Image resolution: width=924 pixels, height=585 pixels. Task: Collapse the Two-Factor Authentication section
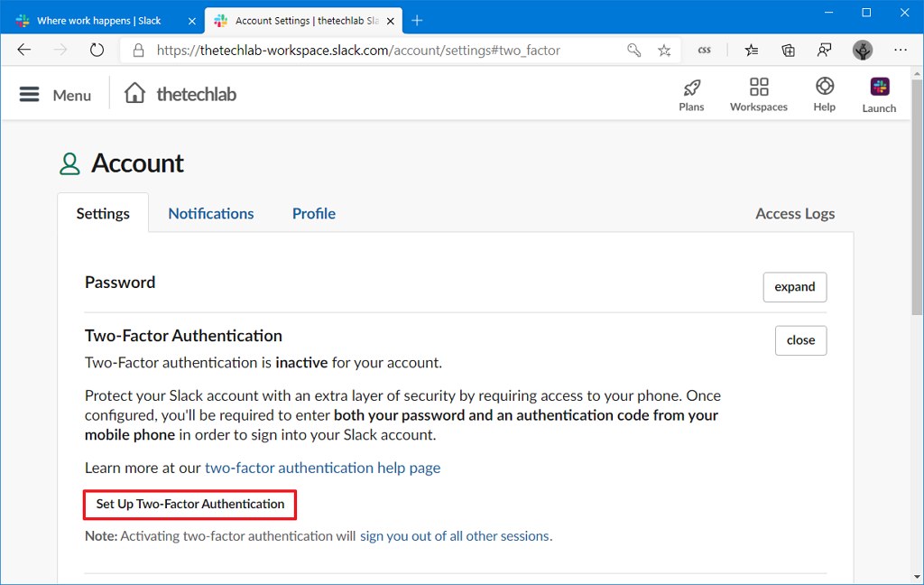[x=800, y=340]
